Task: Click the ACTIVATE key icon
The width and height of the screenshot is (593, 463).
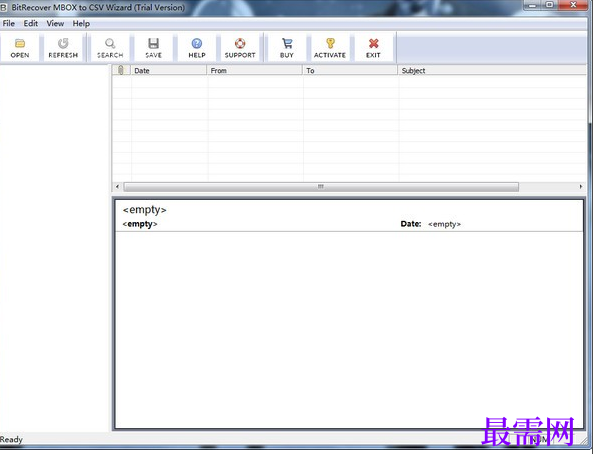Action: coord(330,44)
